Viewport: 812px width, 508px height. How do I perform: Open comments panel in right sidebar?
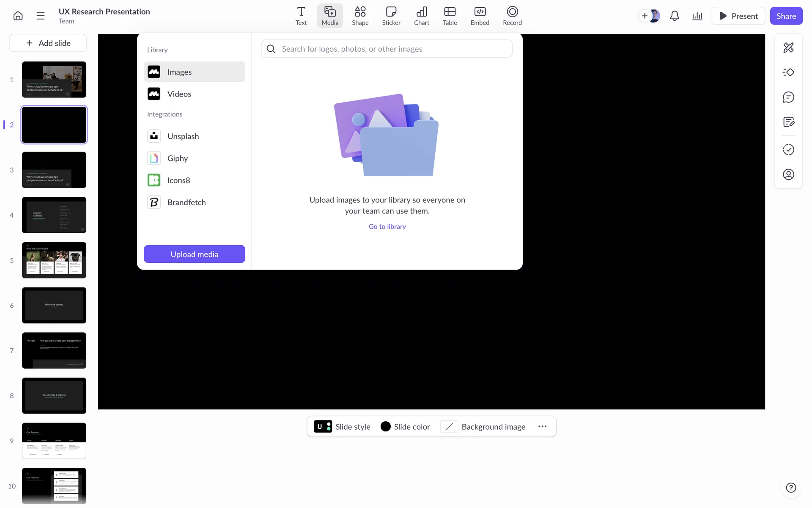coord(788,97)
